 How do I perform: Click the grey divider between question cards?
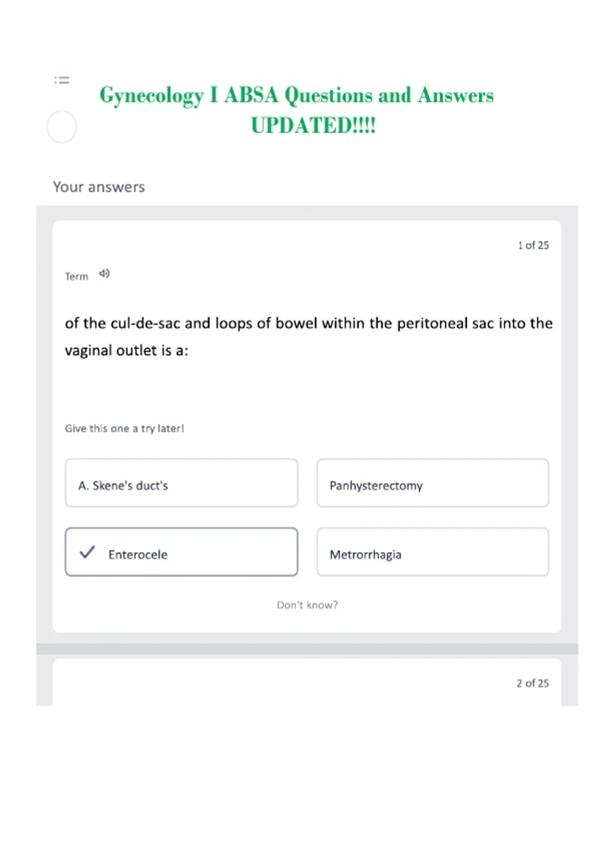tap(307, 649)
